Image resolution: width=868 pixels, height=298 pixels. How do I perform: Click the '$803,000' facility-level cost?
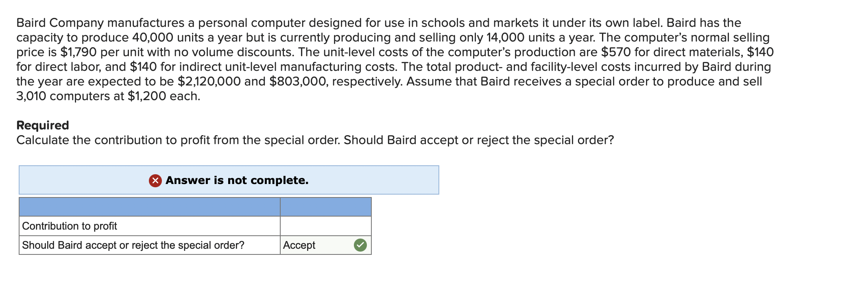(298, 81)
